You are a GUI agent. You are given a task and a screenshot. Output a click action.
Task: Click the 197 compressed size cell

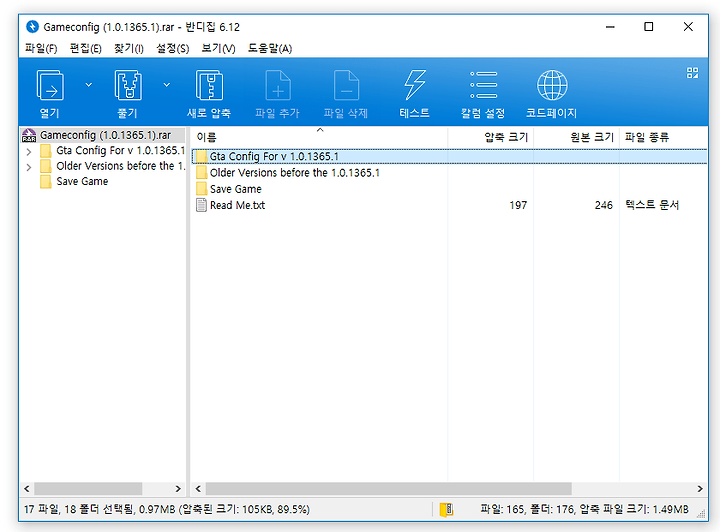[x=518, y=206]
